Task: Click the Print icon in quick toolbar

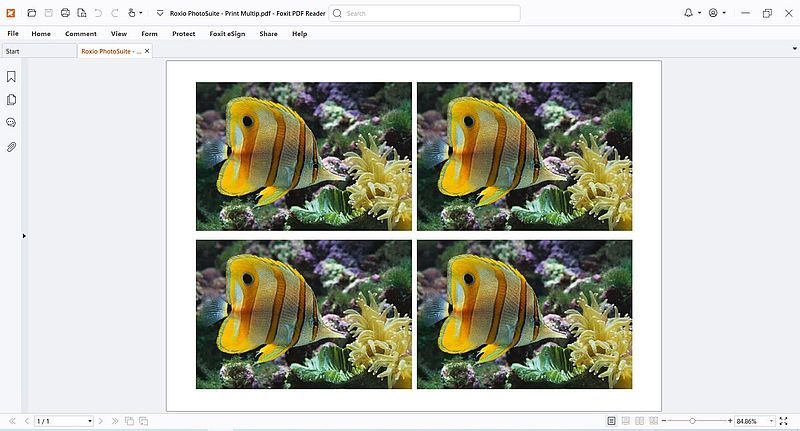Action: click(x=65, y=13)
